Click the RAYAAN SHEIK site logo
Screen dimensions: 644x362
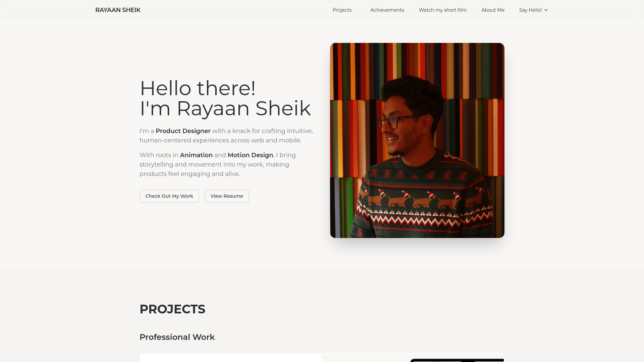(x=118, y=10)
